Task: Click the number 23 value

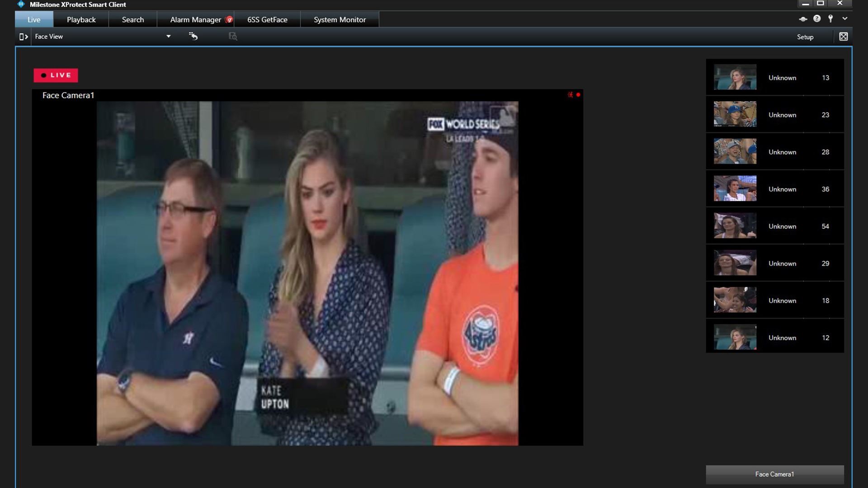Action: tap(825, 115)
